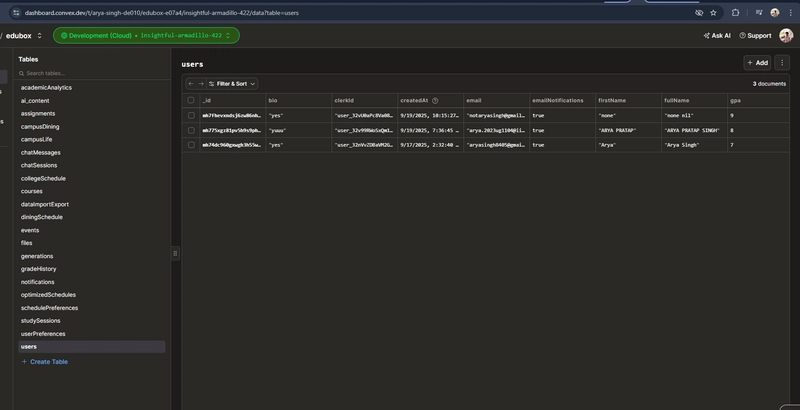
Task: Open the browser extensions puzzle icon
Action: pos(735,13)
